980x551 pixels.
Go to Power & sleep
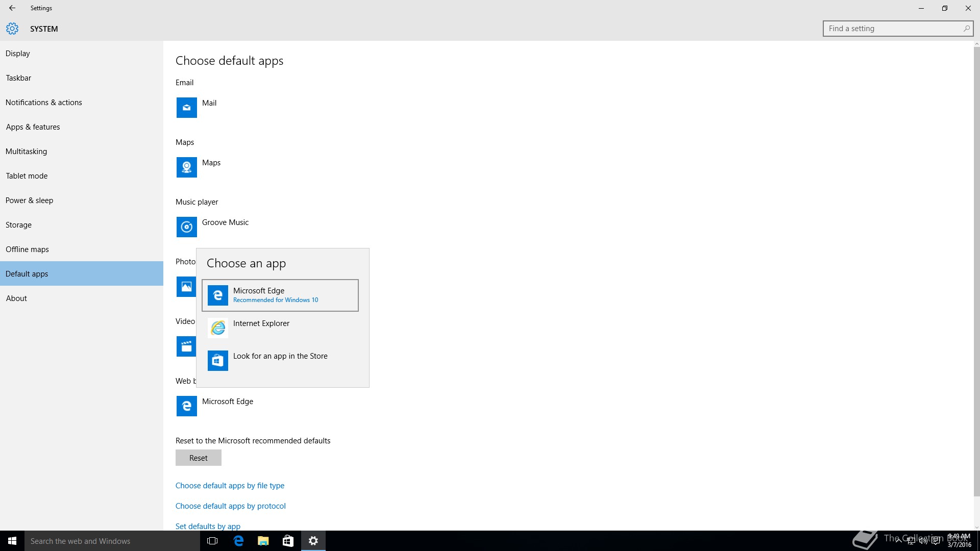82,201
